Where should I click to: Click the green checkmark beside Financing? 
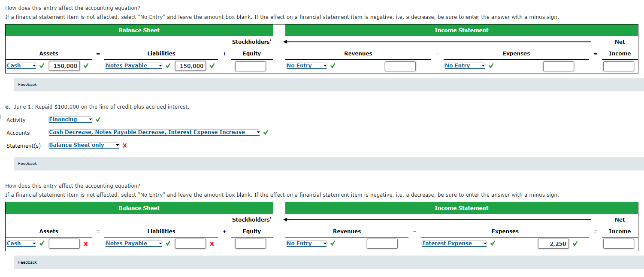[99, 119]
